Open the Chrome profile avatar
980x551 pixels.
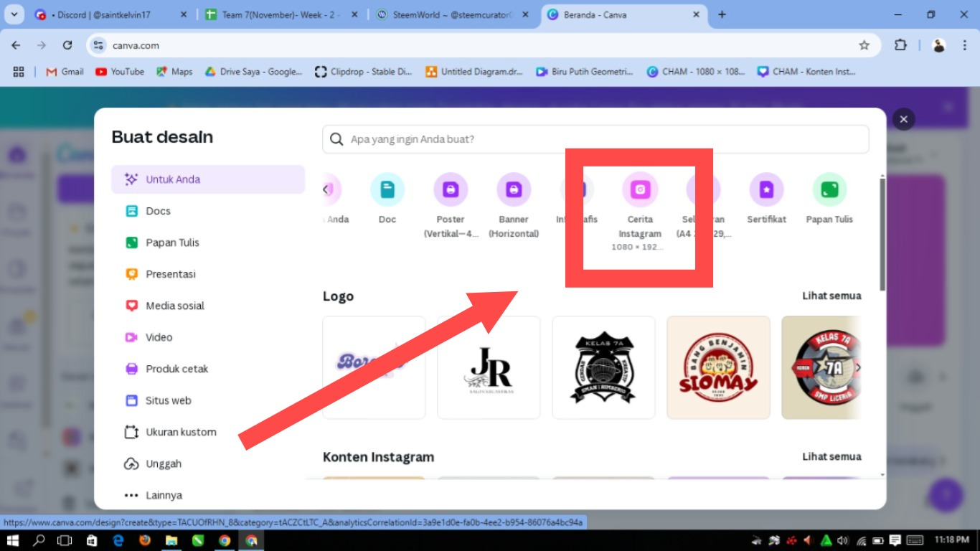(x=939, y=45)
